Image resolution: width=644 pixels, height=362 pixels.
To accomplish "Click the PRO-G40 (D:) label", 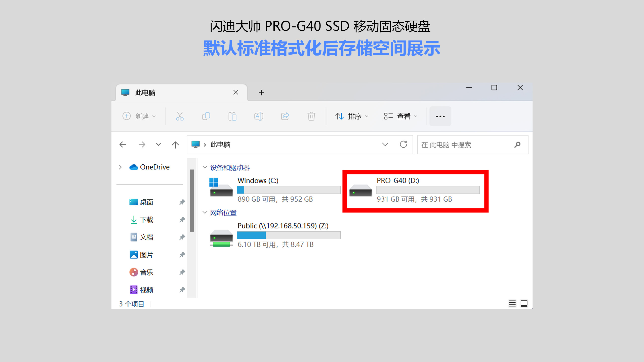I will coord(398,180).
